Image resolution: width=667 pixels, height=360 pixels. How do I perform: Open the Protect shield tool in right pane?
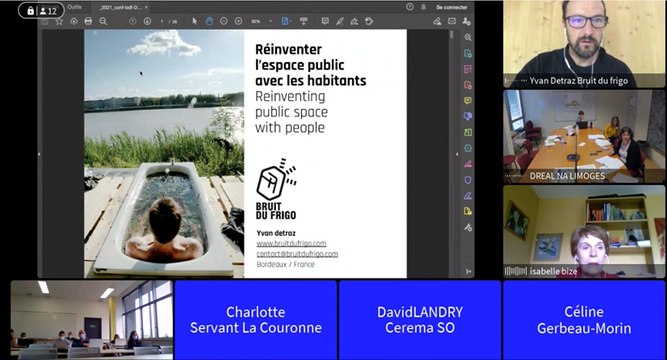pos(468,180)
